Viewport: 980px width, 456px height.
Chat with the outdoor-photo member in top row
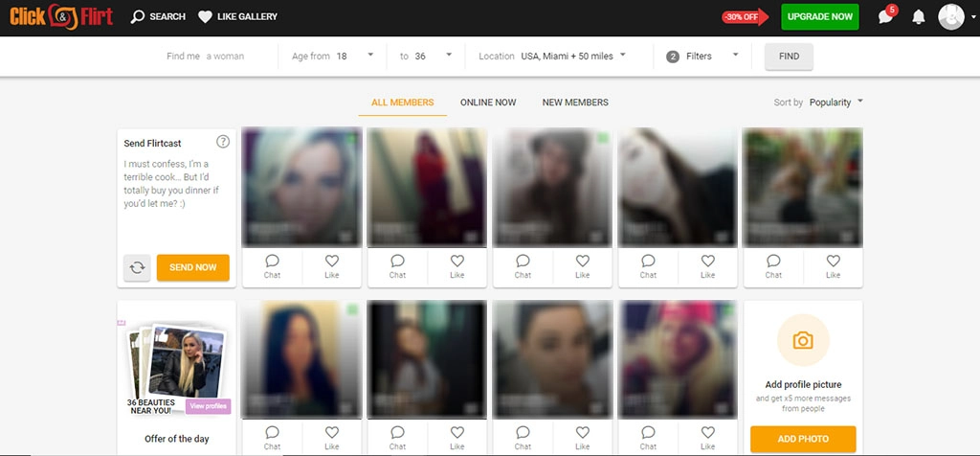pos(773,266)
